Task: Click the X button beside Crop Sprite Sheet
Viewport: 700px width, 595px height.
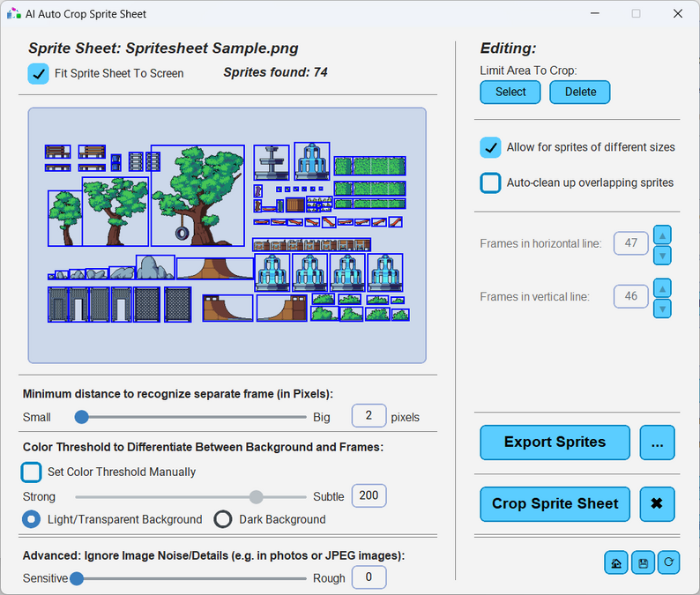Action: click(x=657, y=504)
